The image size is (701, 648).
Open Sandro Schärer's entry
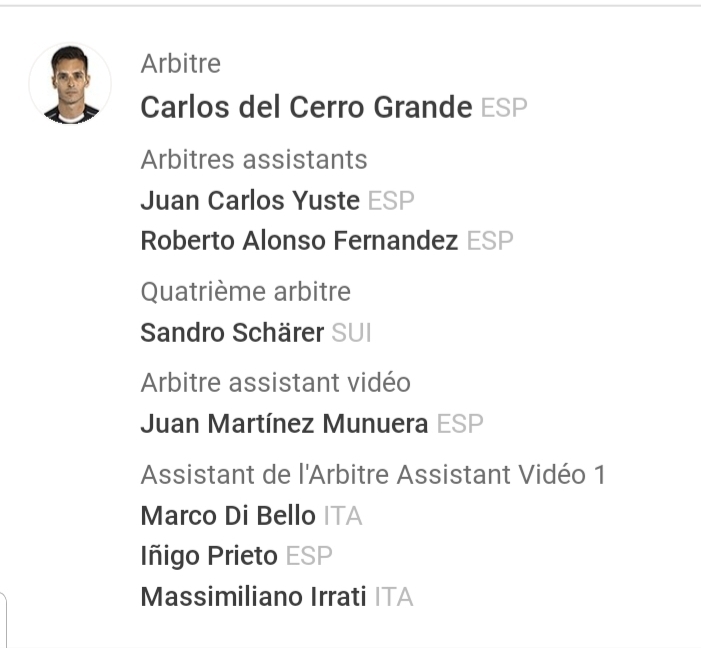pyautogui.click(x=232, y=332)
